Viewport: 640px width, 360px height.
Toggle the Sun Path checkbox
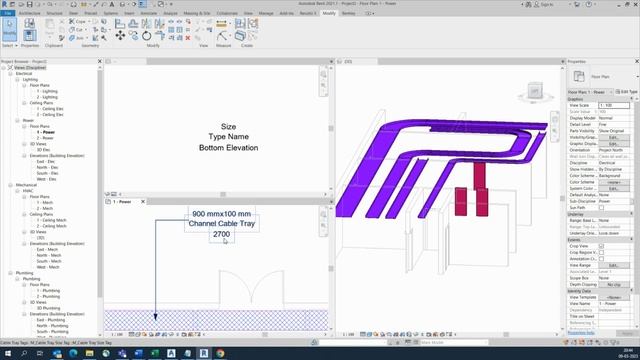601,208
